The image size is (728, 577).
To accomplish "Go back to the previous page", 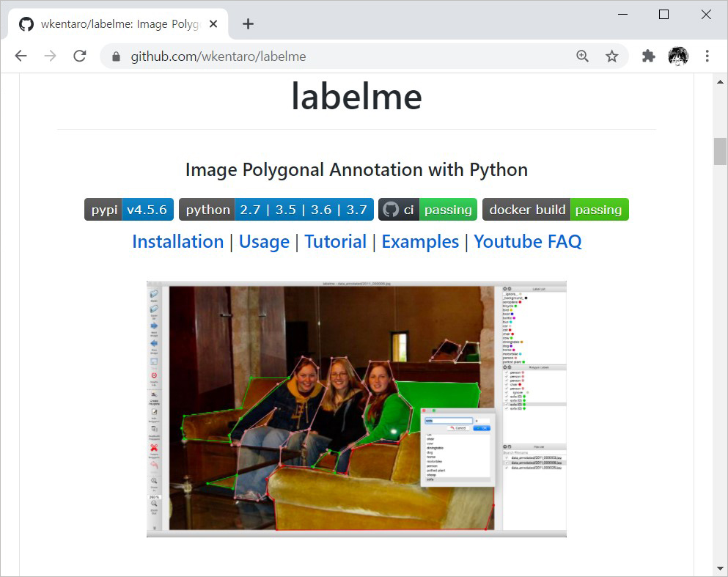I will [x=21, y=56].
